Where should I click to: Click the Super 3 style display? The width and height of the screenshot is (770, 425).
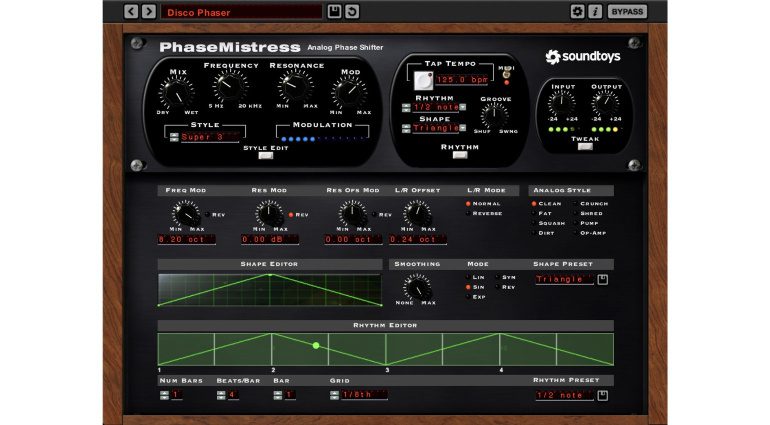click(x=210, y=137)
